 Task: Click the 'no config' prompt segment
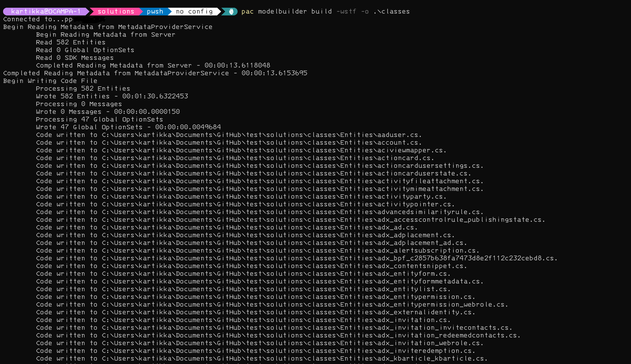(194, 11)
